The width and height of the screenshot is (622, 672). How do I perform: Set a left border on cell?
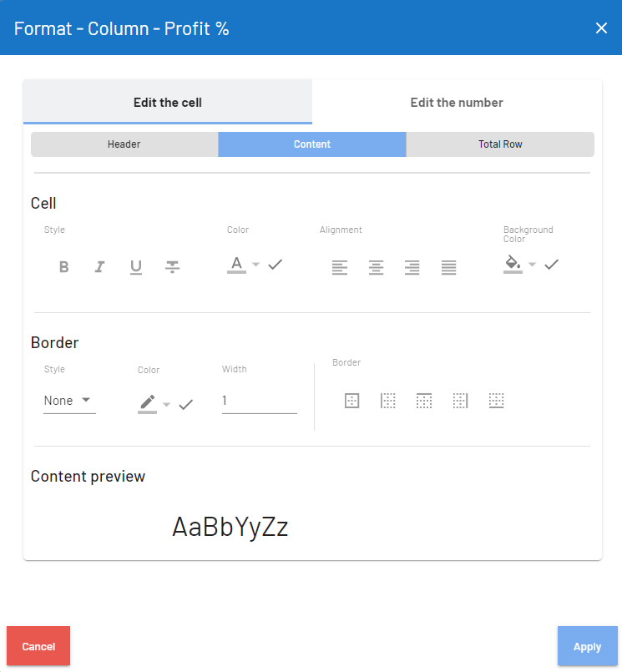388,401
